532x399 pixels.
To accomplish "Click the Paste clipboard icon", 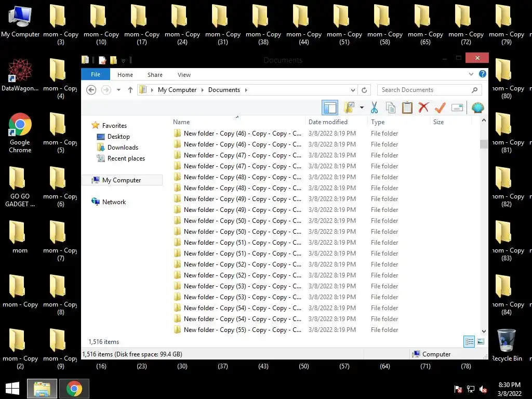I will pos(407,108).
